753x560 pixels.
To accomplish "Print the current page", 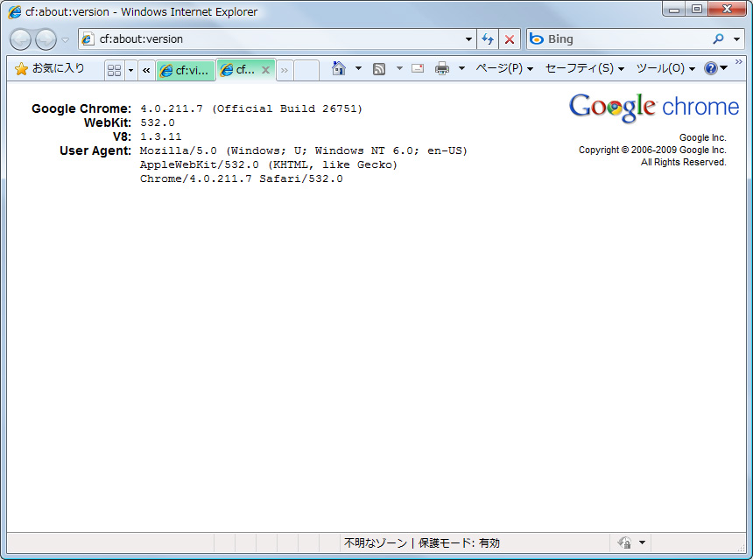I will tap(442, 67).
